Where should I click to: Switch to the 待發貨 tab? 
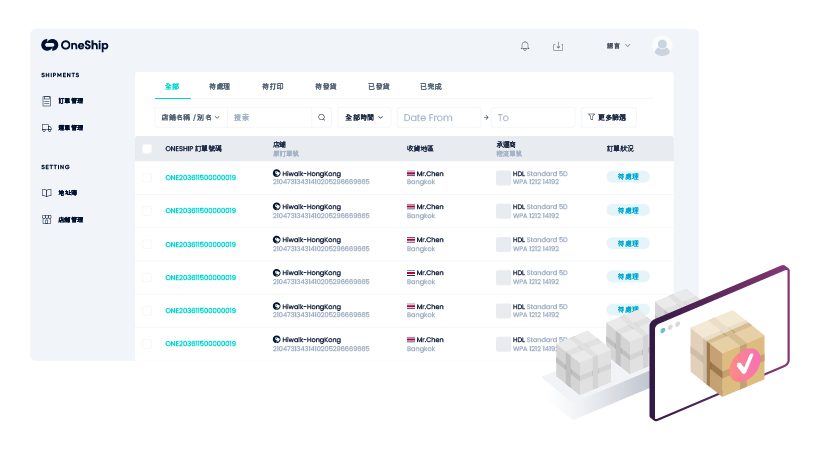(x=325, y=86)
